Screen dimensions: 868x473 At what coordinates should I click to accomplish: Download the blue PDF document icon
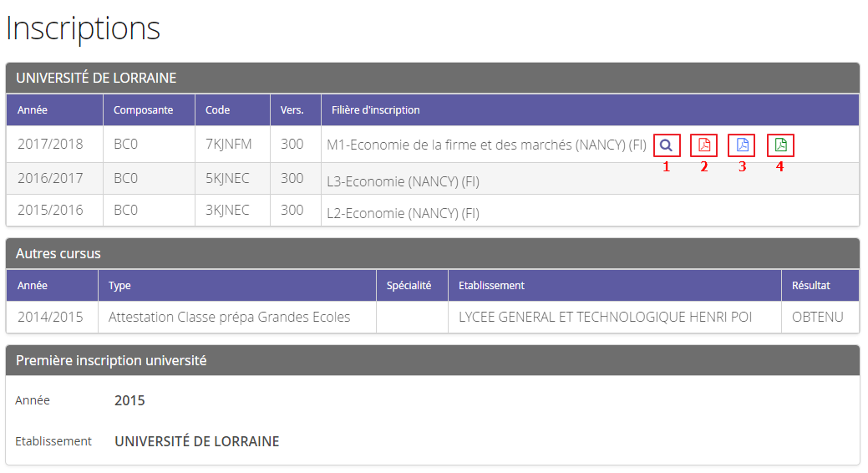pyautogui.click(x=742, y=145)
